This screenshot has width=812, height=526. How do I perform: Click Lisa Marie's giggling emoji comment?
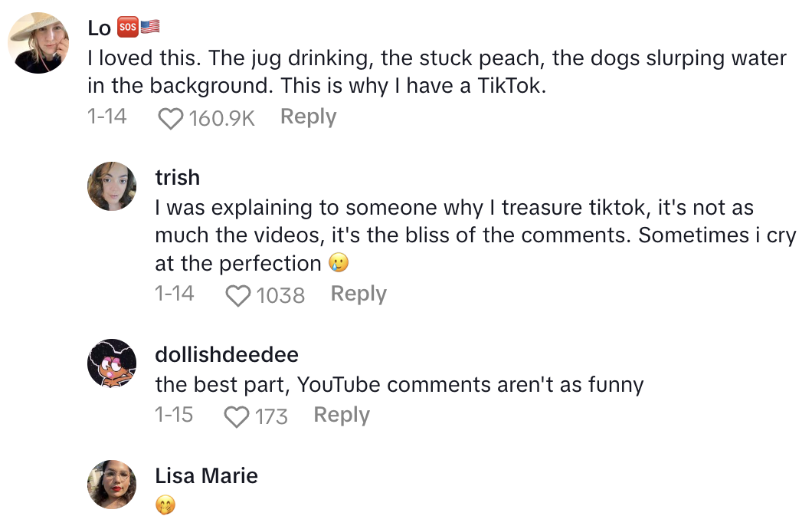[x=165, y=505]
